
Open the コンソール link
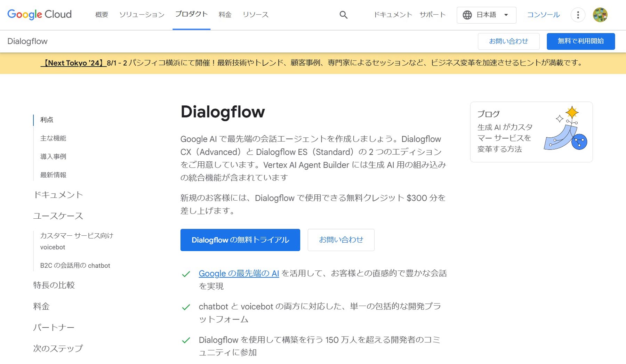(x=543, y=15)
